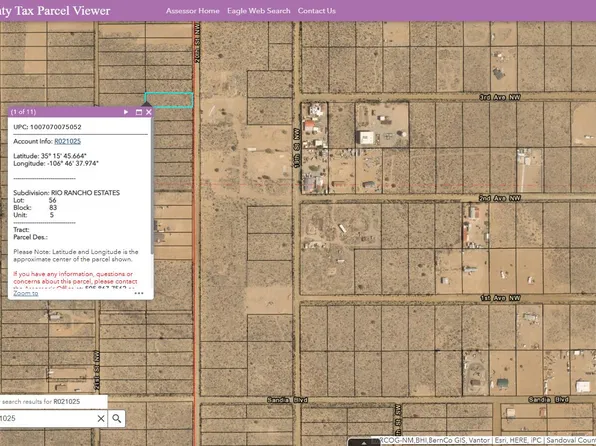Open the popup more options ellipsis

(139, 293)
